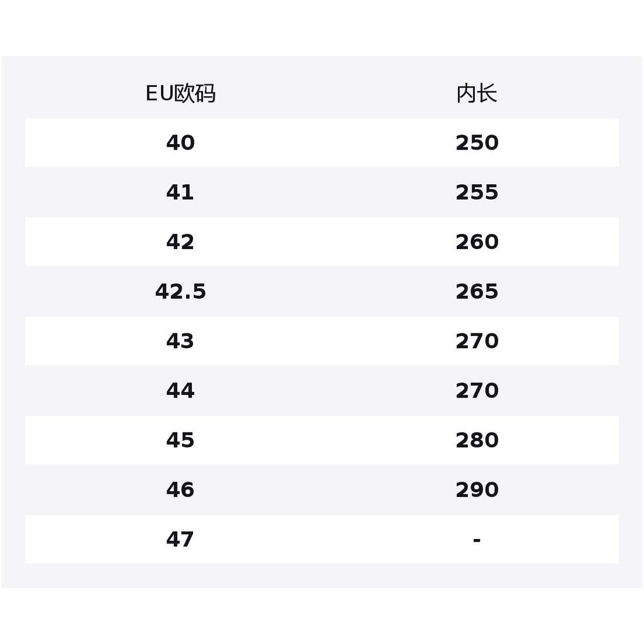Select the EU size 44 cell
This screenshot has height=644, width=644.
pos(180,391)
